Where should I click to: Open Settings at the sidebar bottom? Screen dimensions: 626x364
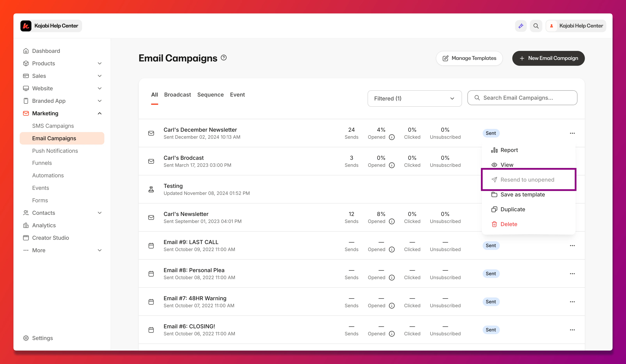[42, 338]
